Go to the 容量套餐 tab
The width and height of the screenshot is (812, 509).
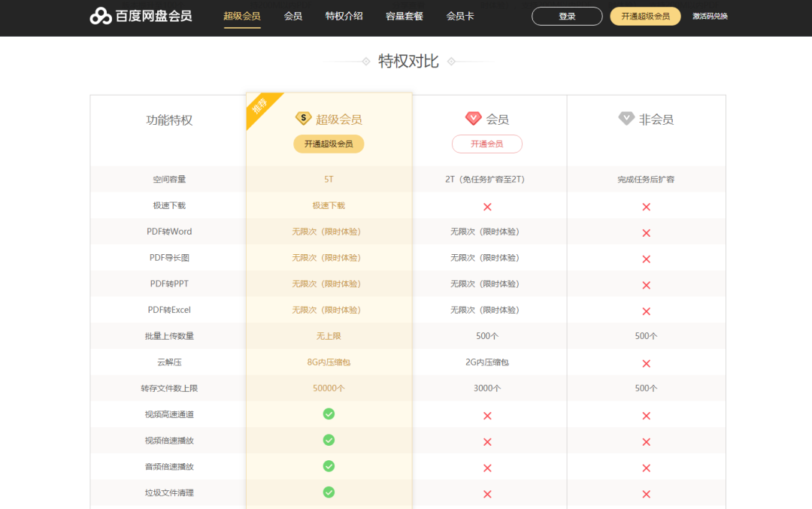pos(404,16)
